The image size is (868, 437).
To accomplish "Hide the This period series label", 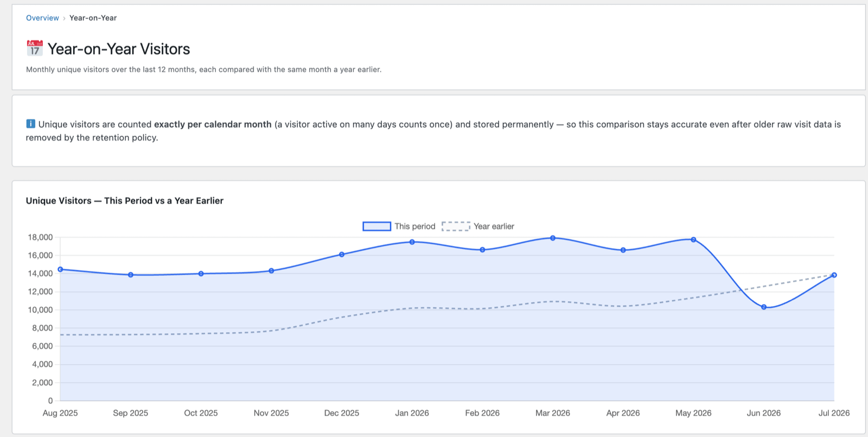I will click(x=415, y=226).
